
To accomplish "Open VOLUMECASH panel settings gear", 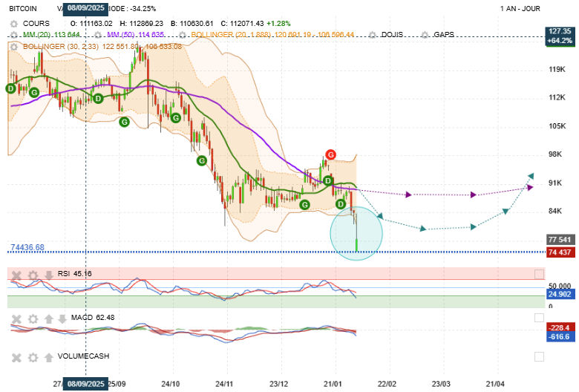I will [33, 356].
